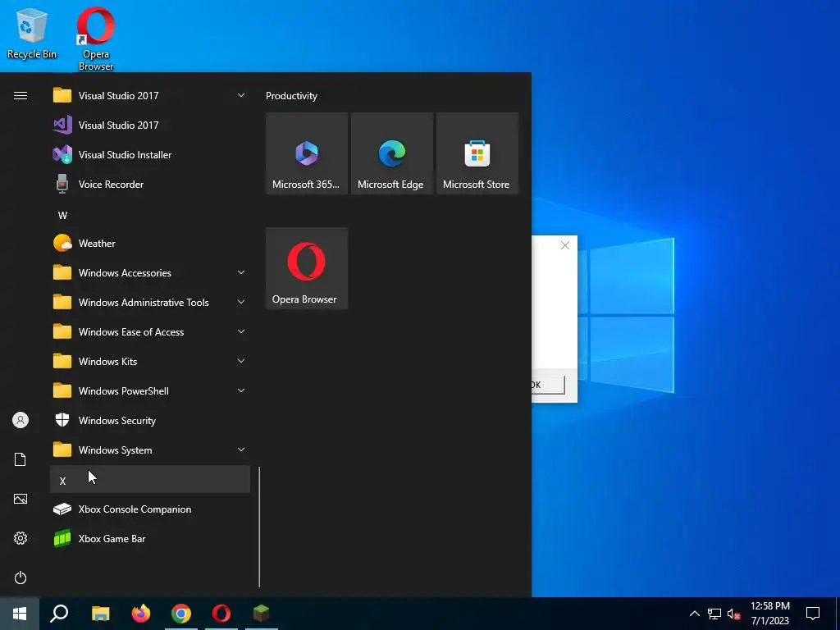Switch to Chrome on taskbar
Screen dimensions: 840x630
click(181, 614)
